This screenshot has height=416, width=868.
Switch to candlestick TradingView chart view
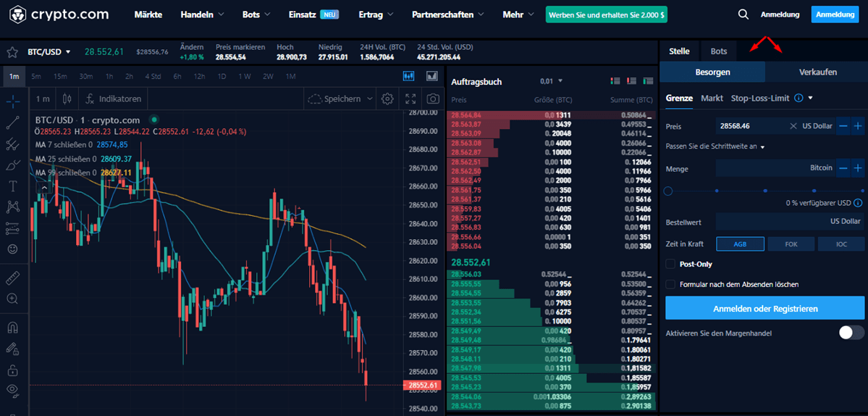(x=409, y=76)
